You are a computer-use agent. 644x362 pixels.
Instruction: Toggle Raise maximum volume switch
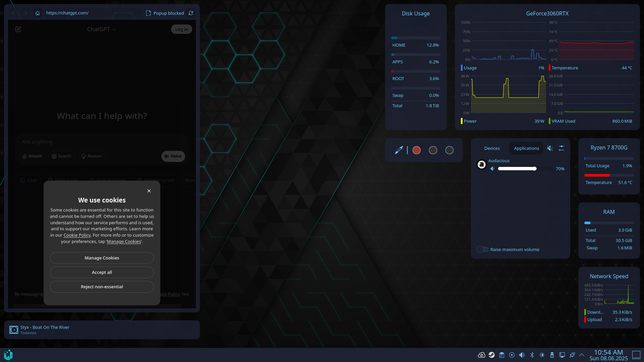point(483,249)
